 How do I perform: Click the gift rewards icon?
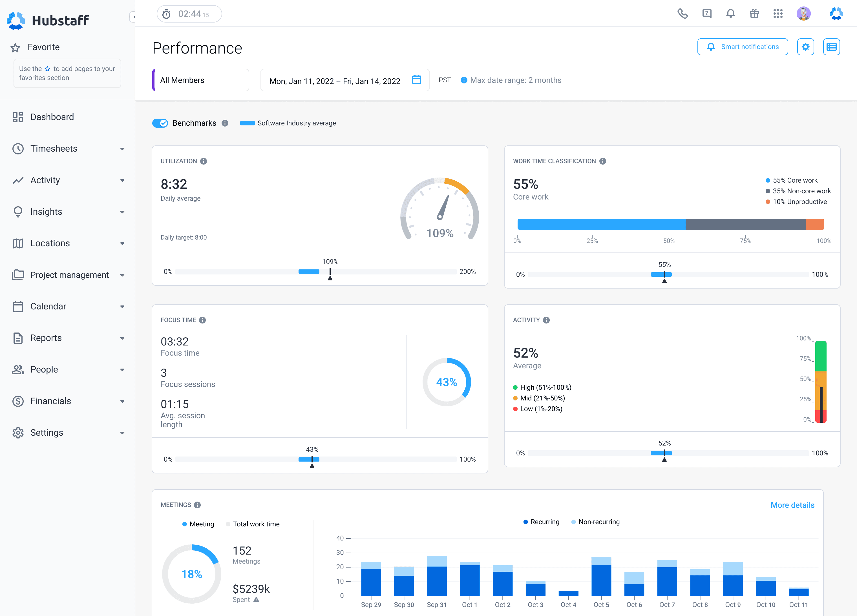754,14
